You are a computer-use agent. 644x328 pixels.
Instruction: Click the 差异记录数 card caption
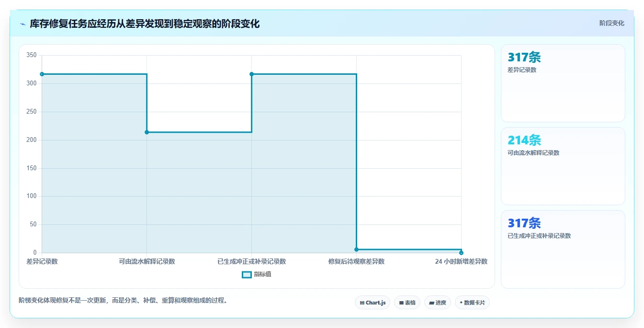tap(522, 70)
